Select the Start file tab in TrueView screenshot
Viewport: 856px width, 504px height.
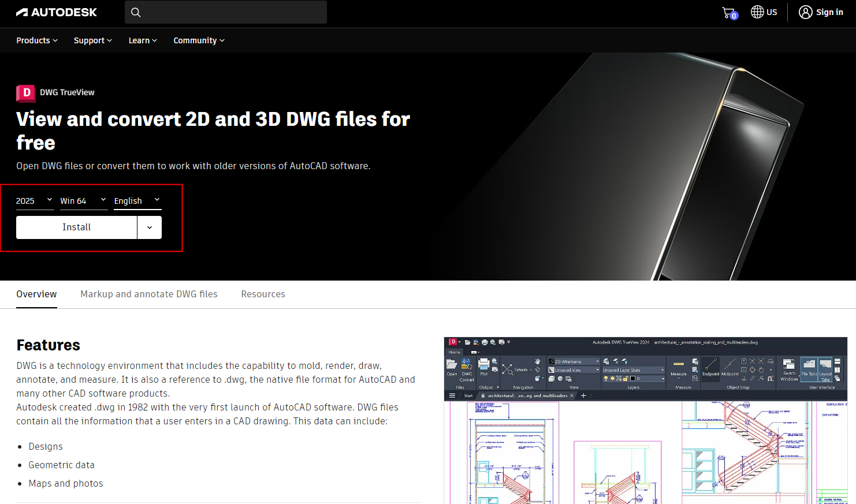pos(468,396)
